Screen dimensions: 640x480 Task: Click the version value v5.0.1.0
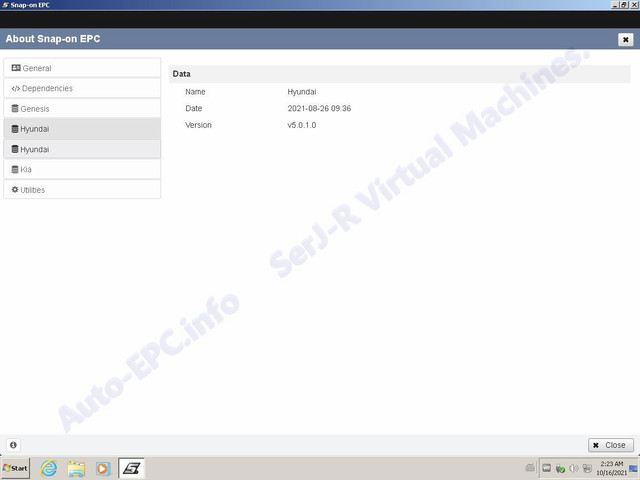click(x=302, y=125)
